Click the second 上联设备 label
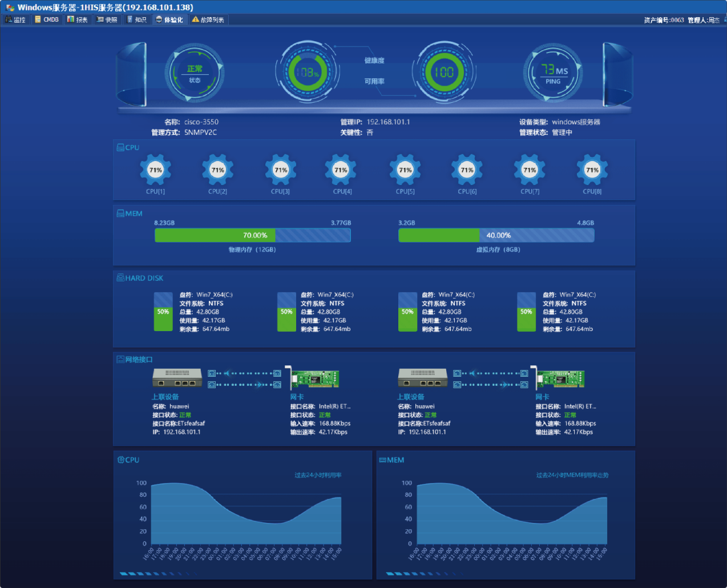 [x=411, y=397]
